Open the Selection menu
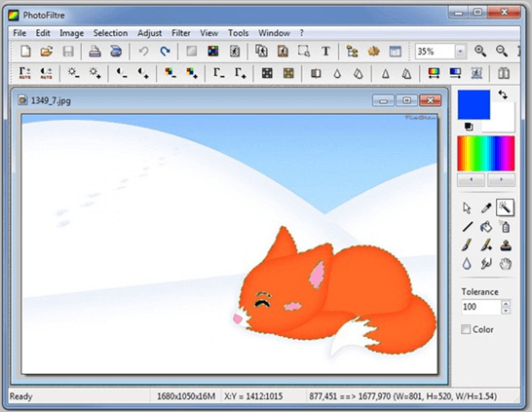Image resolution: width=532 pixels, height=412 pixels. pyautogui.click(x=111, y=33)
